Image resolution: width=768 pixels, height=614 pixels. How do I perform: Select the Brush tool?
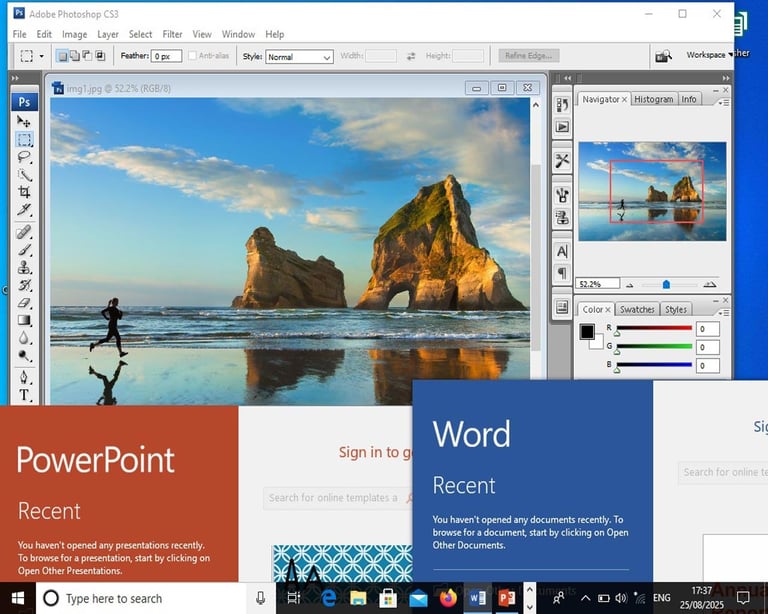(24, 250)
